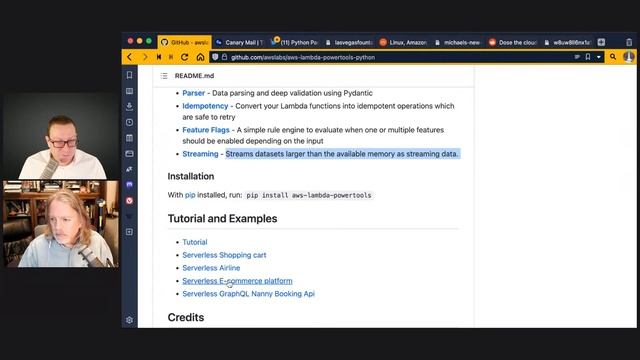Switch to the (11) Python tab
The height and width of the screenshot is (360, 640).
(x=294, y=42)
